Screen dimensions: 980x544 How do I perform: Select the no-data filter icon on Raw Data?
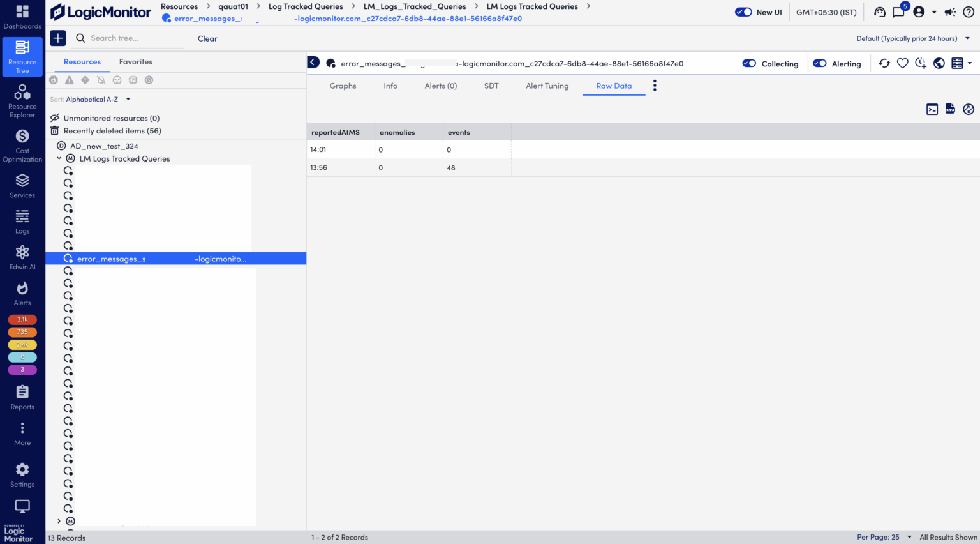coord(968,109)
